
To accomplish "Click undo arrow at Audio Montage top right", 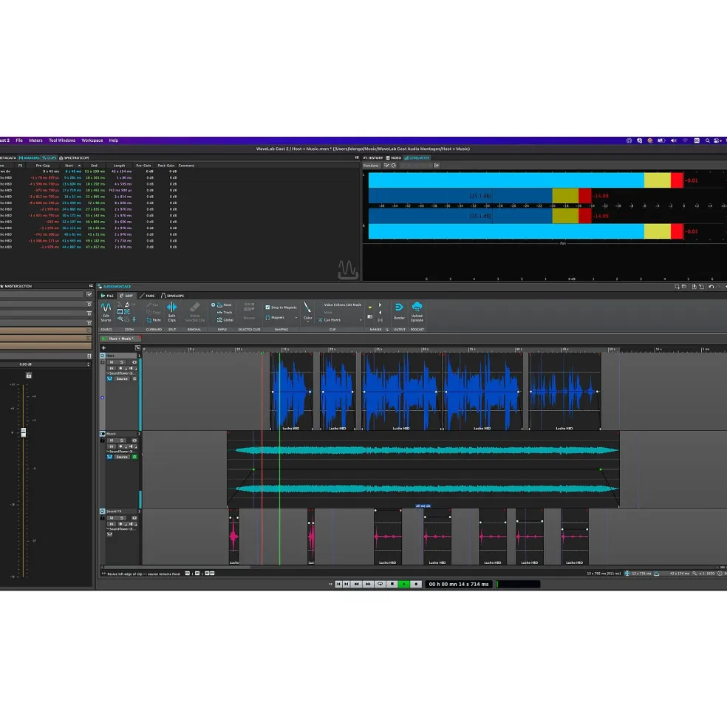I will pyautogui.click(x=711, y=287).
